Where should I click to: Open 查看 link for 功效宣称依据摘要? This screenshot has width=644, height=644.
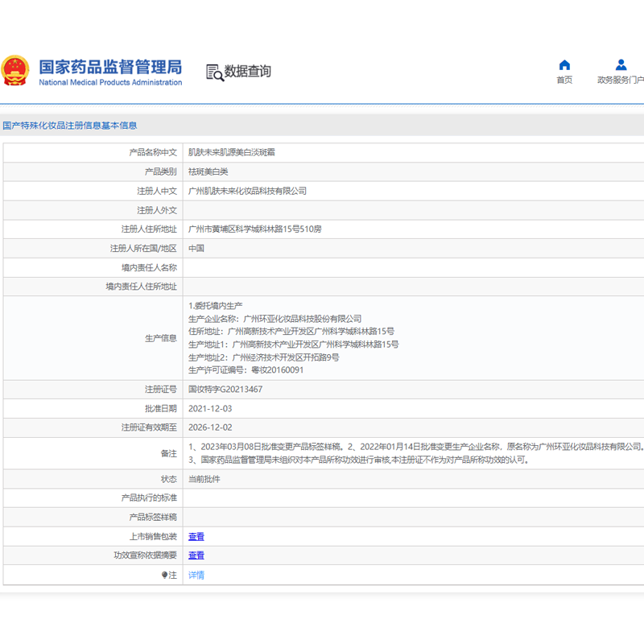tap(196, 555)
